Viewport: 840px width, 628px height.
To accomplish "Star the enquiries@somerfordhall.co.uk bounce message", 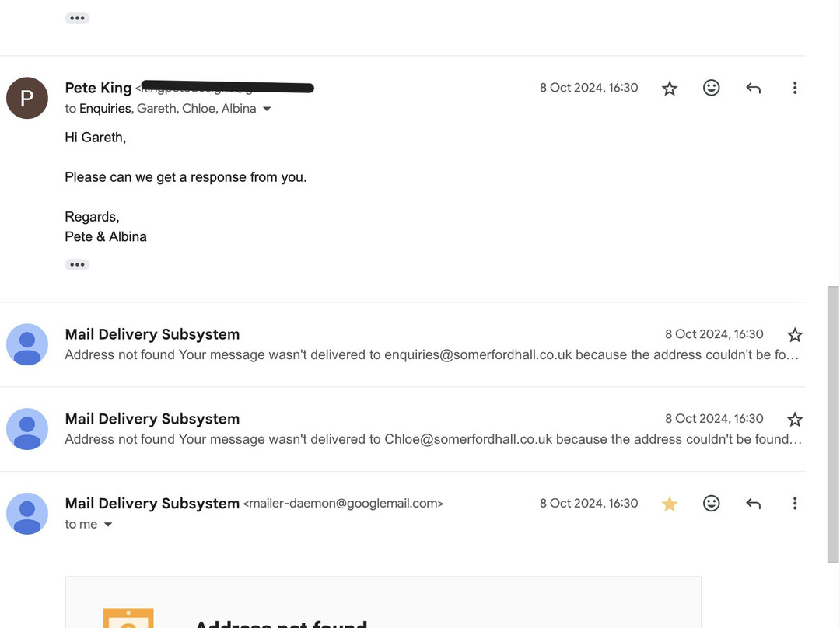I will (794, 335).
